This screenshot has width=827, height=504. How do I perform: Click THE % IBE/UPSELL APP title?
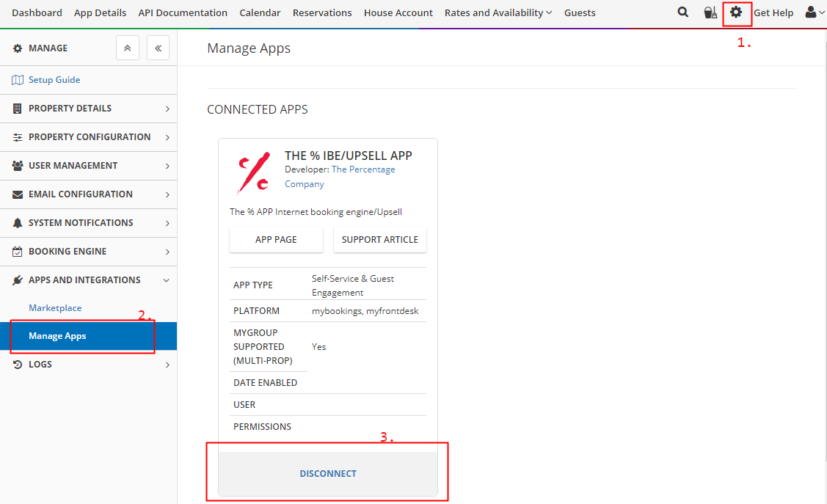[348, 156]
